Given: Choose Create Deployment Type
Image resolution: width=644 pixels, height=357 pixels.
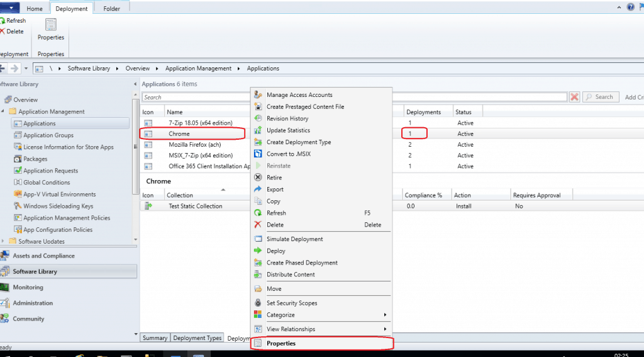Looking at the screenshot, I should click(x=299, y=142).
